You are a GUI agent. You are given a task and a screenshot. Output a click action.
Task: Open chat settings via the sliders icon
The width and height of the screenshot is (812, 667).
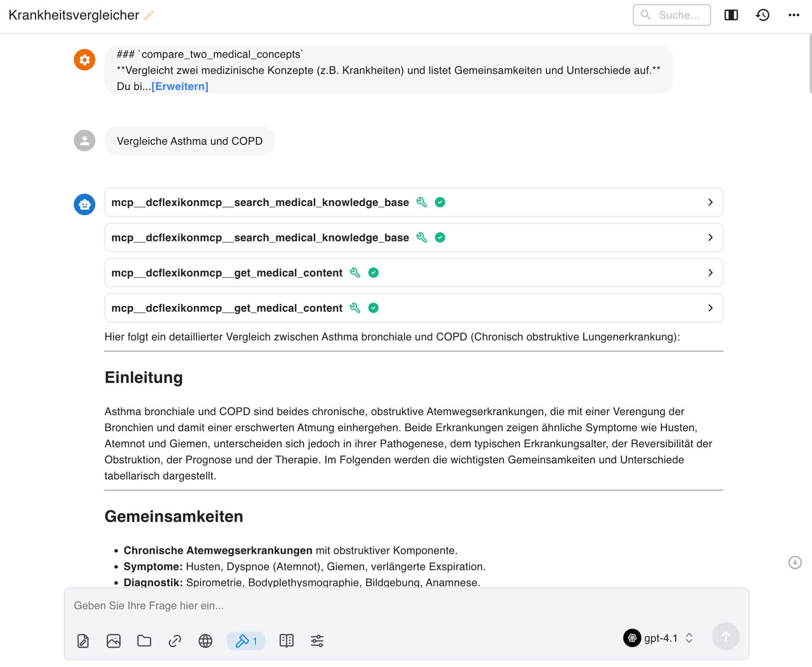[x=316, y=641]
